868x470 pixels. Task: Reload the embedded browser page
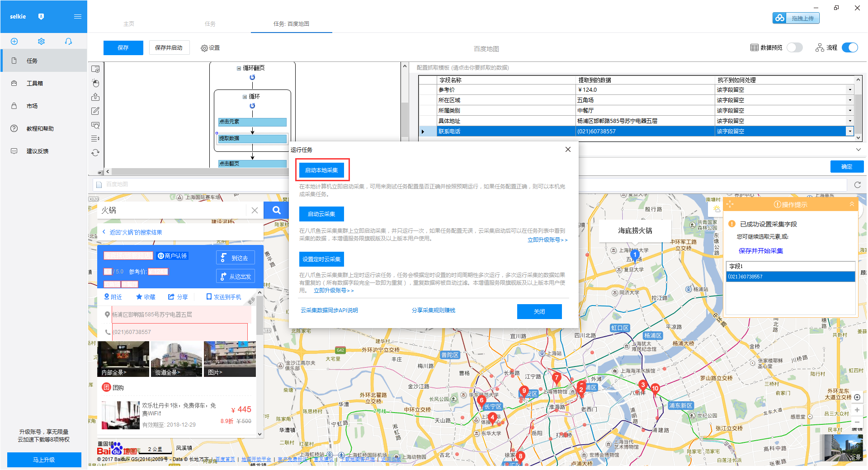coord(857,185)
